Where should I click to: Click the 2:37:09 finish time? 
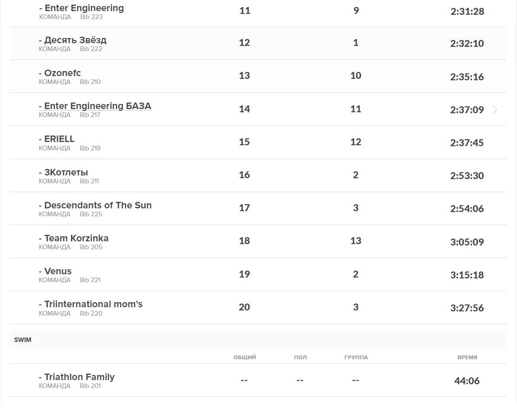click(467, 110)
